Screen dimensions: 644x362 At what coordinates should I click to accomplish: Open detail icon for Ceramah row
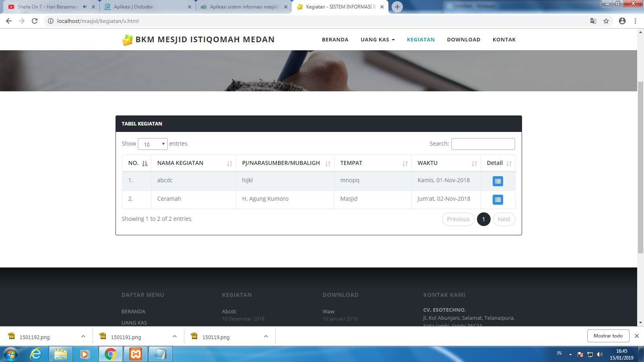[x=497, y=200]
